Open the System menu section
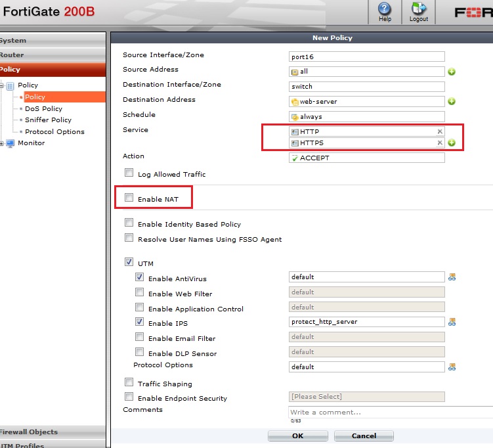This screenshot has width=493, height=448. (x=53, y=40)
